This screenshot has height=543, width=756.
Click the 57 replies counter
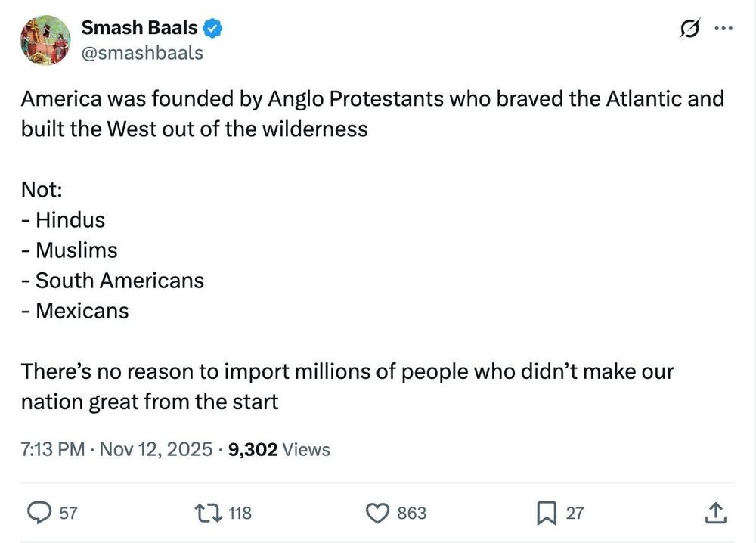click(x=68, y=513)
